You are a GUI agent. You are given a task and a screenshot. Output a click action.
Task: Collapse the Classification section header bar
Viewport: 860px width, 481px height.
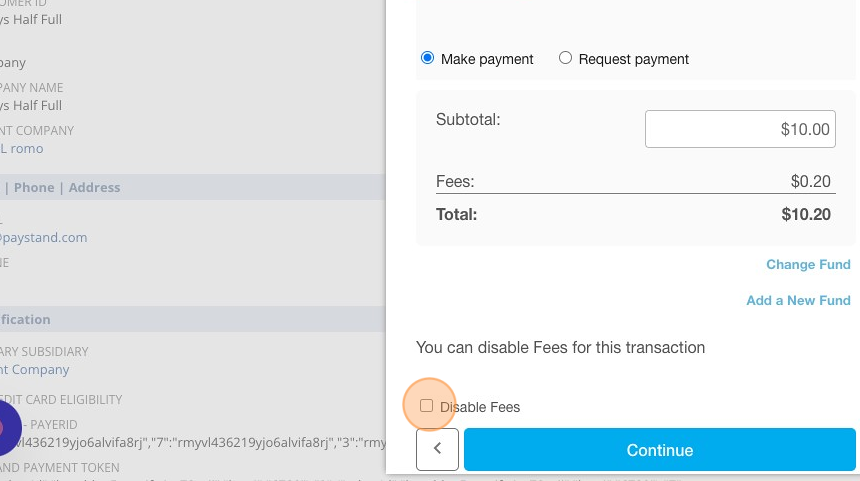tap(193, 319)
